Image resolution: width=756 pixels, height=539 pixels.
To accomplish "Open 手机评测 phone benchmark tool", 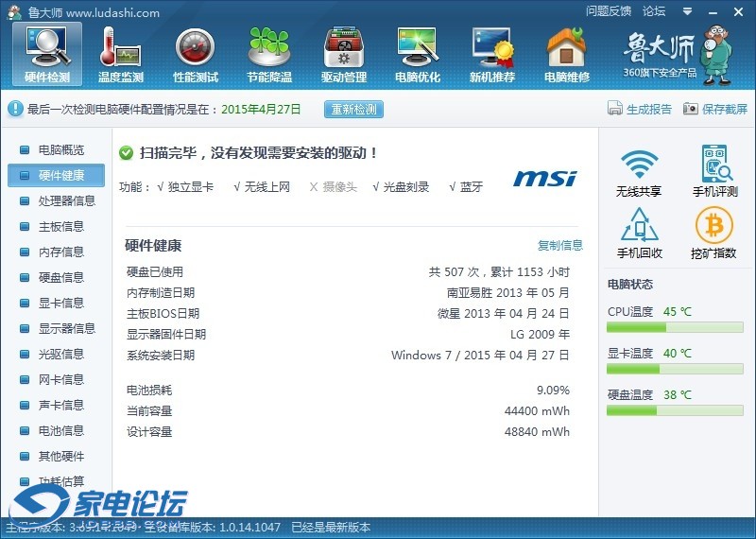I will click(x=713, y=170).
